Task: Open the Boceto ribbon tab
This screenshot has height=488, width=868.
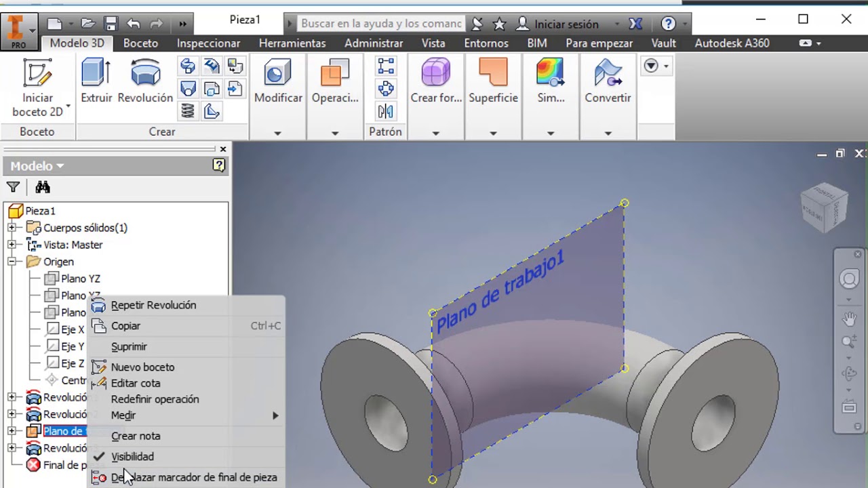Action: click(140, 43)
